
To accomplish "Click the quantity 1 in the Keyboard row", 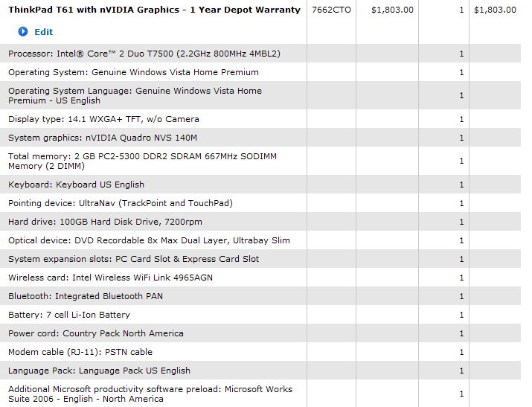I will [461, 185].
